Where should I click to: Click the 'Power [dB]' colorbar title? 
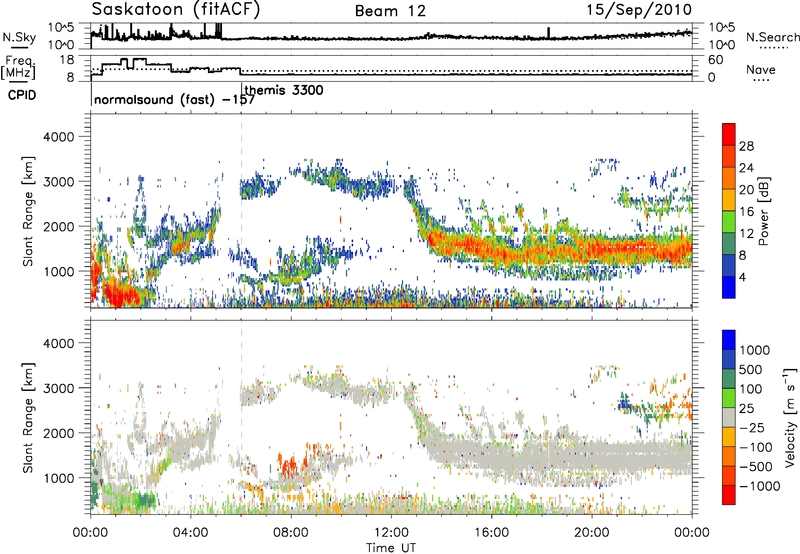[763, 211]
